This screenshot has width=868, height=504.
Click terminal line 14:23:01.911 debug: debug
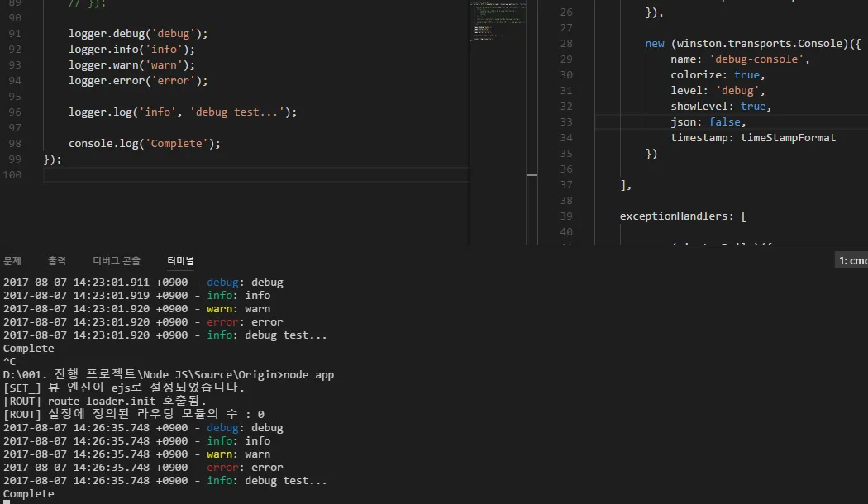pyautogui.click(x=143, y=283)
